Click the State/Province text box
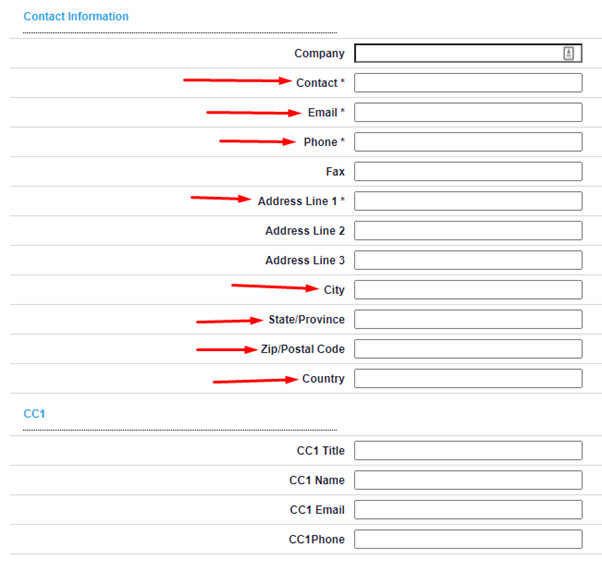 pyautogui.click(x=468, y=319)
